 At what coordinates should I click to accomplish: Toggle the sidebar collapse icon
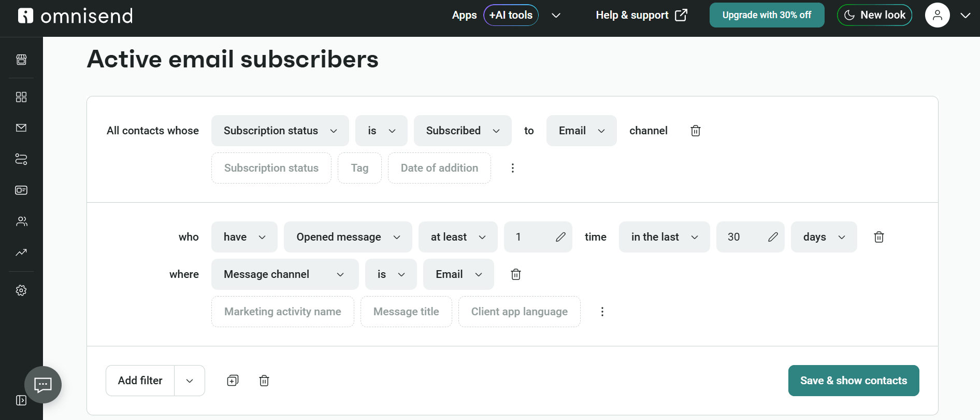coord(21,400)
